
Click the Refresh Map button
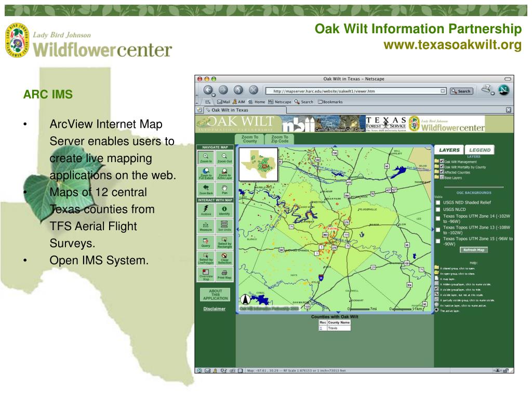(x=474, y=250)
